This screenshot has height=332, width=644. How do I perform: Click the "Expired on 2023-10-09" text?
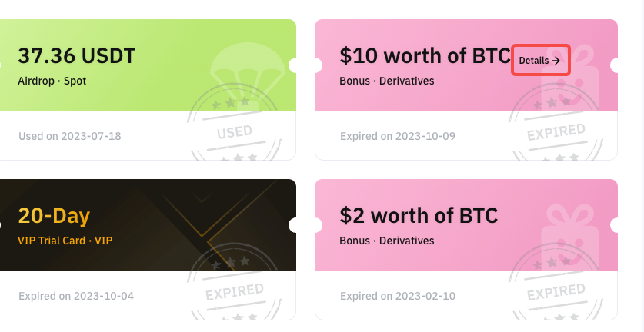point(398,136)
